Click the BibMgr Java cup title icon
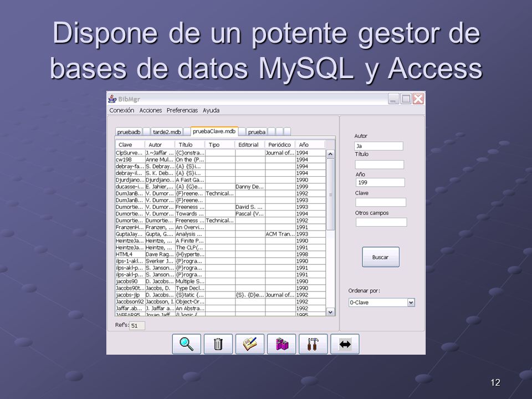Viewport: 532px width, 399px height. (x=112, y=99)
